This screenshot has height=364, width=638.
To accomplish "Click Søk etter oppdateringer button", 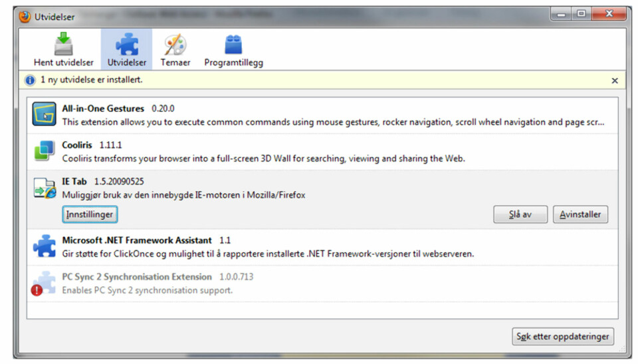I will [563, 336].
